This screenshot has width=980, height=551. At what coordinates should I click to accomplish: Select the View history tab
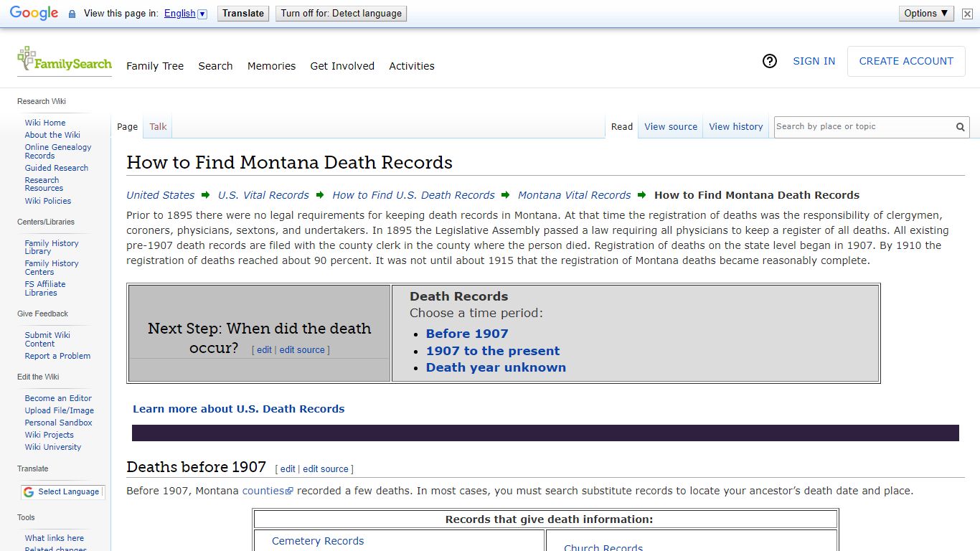736,126
